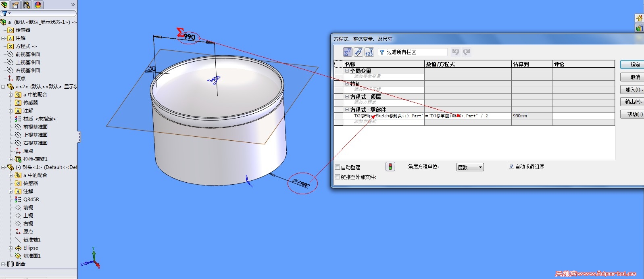644x279 pixels.
Task: Click the double-chevron to expand the panel tabs
Action: (x=73, y=5)
